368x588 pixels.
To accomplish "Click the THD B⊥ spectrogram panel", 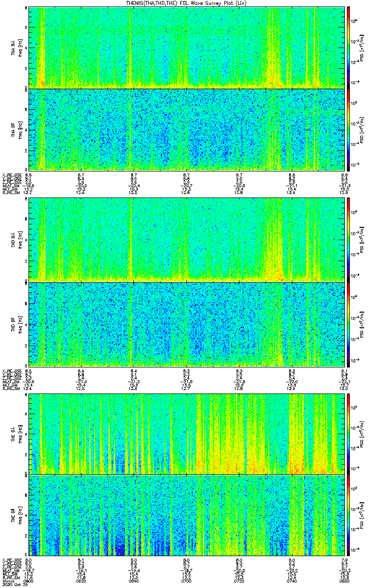I will (186, 240).
